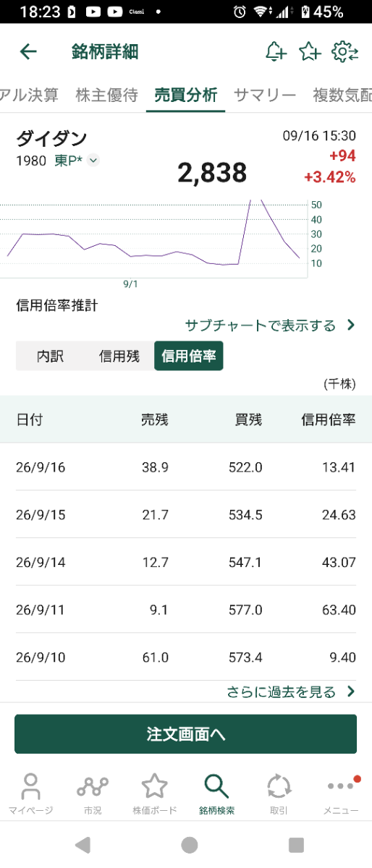Image resolution: width=372 pixels, height=868 pixels.
Task: Tap the 信用倍率推計 heading
Action: (57, 305)
